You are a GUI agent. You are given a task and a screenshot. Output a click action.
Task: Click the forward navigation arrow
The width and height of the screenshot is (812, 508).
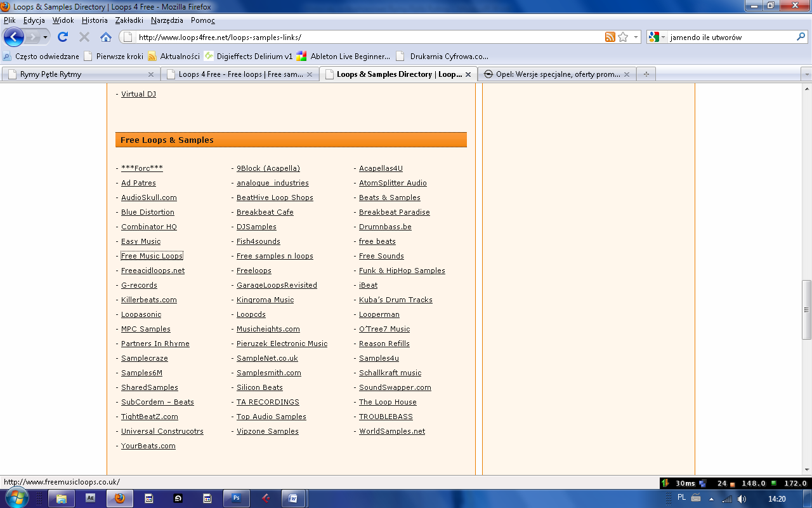(32, 37)
